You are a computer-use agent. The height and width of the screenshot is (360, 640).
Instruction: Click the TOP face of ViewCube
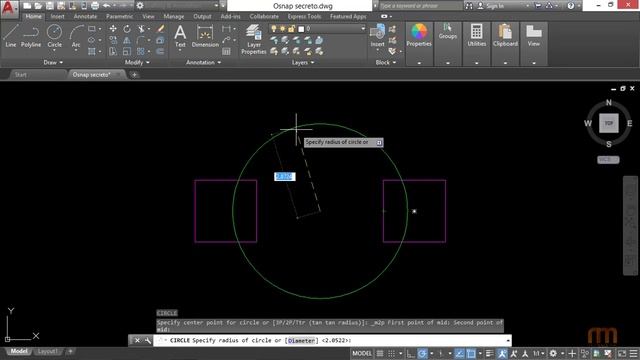pos(609,123)
